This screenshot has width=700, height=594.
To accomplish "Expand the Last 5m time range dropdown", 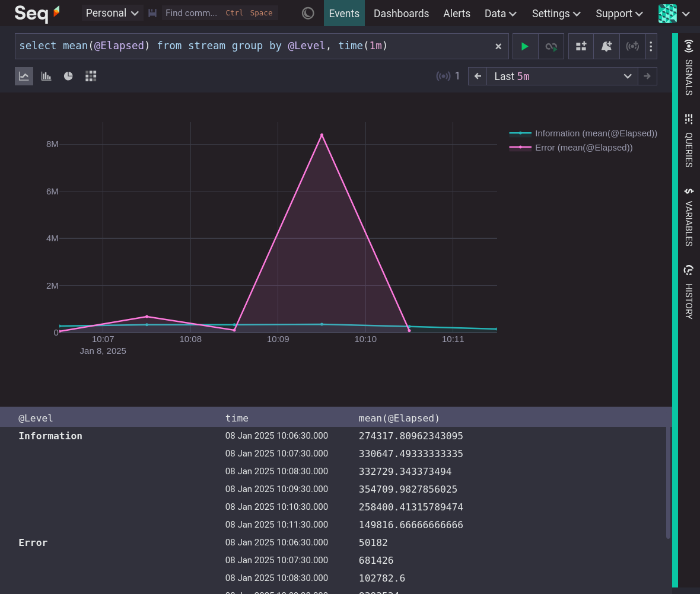I will 562,76.
